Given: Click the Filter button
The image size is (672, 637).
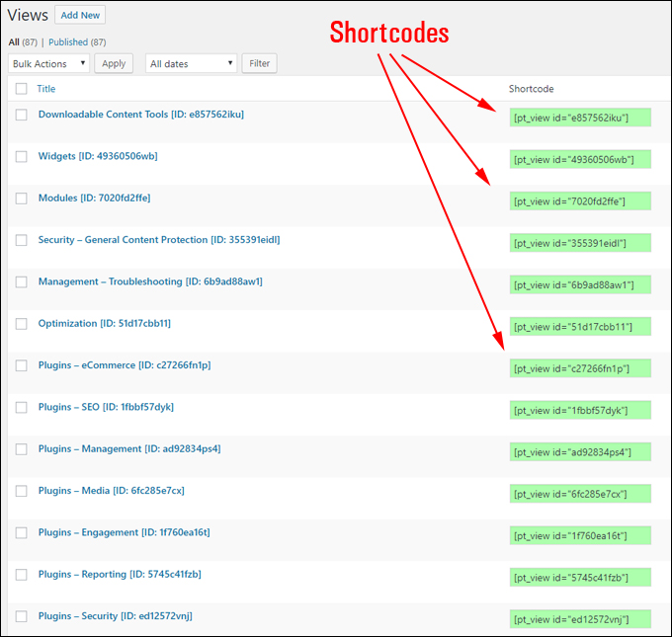Looking at the screenshot, I should click(x=259, y=63).
